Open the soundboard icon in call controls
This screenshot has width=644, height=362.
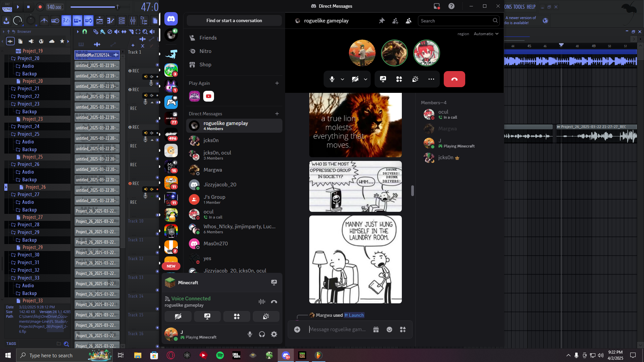(415, 79)
